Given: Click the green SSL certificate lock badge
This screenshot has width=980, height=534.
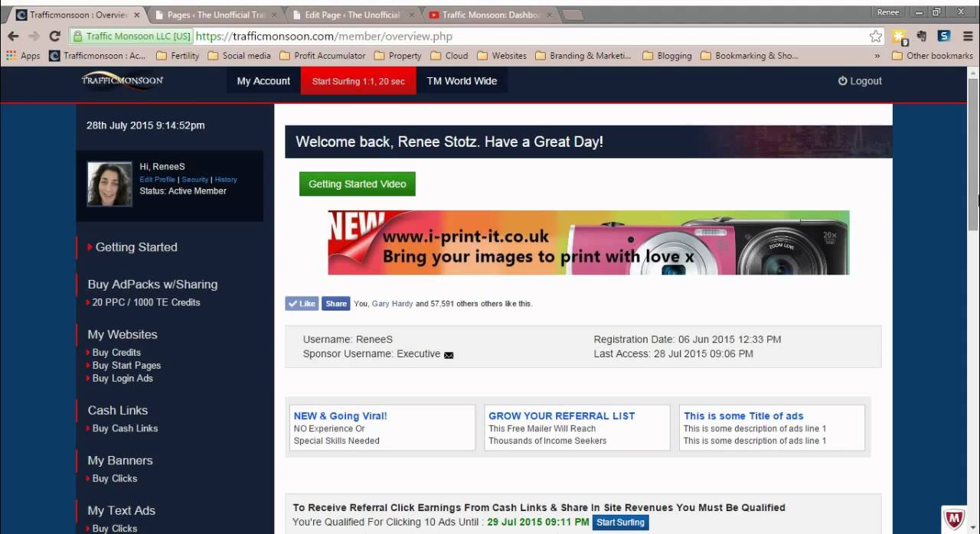Looking at the screenshot, I should tap(131, 36).
